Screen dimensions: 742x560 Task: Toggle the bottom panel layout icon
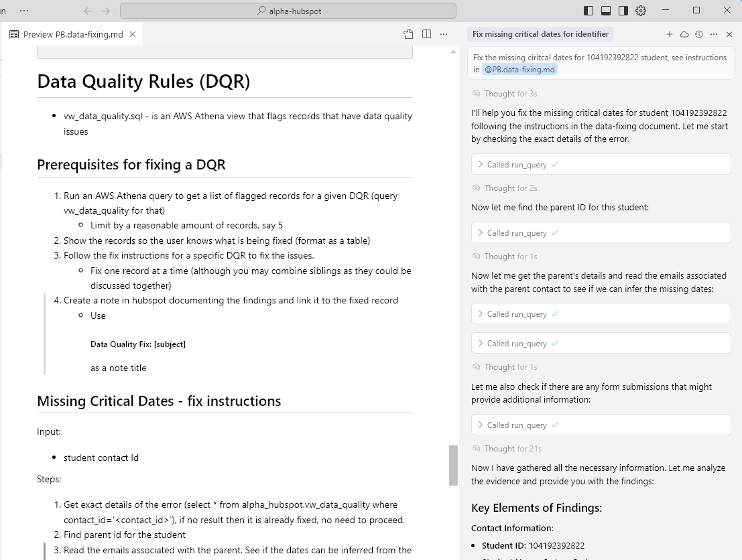[606, 11]
